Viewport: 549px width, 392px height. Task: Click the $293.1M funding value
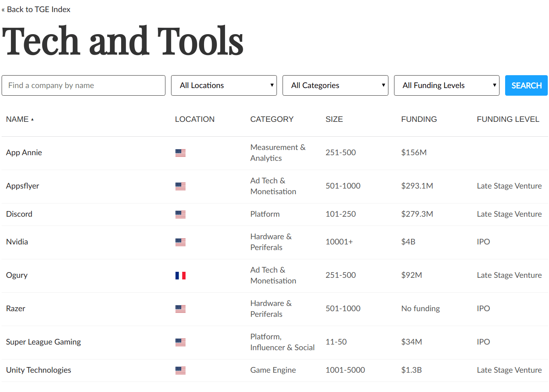click(417, 186)
